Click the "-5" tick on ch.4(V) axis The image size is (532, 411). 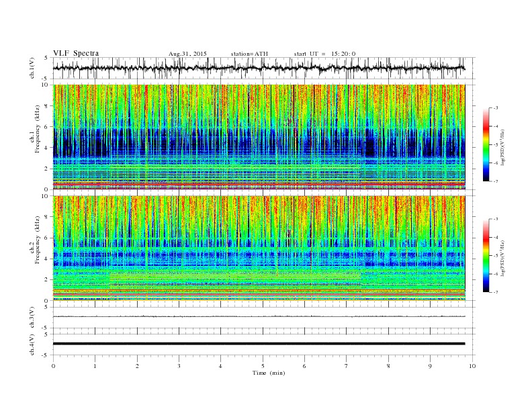[x=45, y=355]
